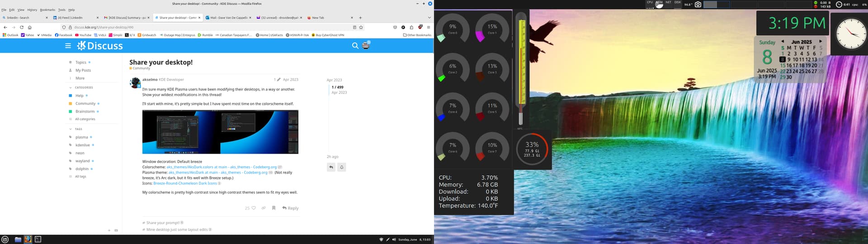Click the Discuss search magnifier icon
The width and height of the screenshot is (868, 244).
tap(355, 46)
